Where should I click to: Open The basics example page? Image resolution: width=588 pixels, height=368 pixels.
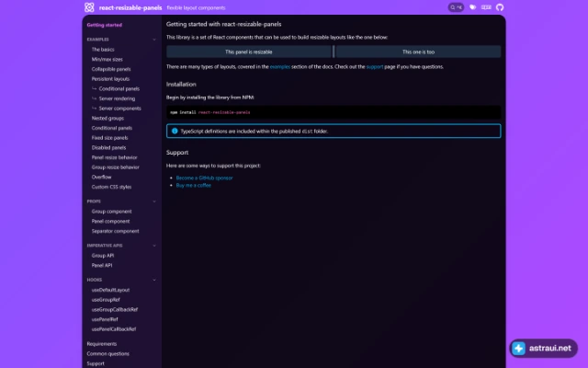103,49
